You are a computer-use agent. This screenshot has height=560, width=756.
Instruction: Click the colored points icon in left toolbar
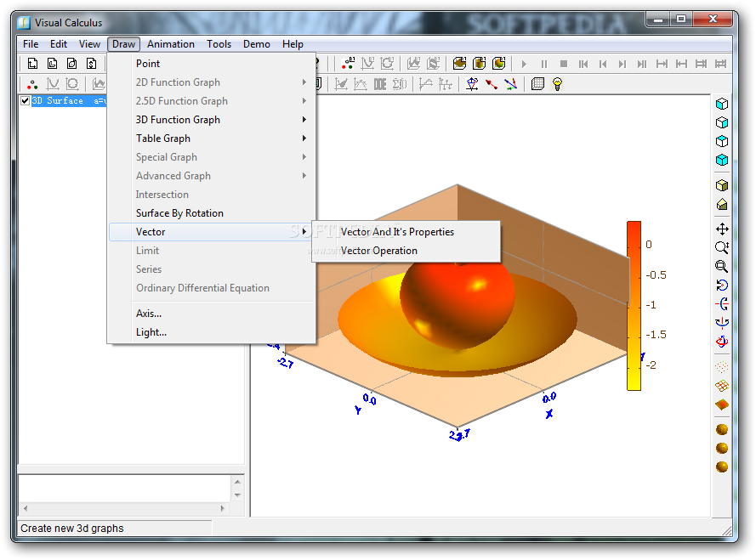coord(32,84)
